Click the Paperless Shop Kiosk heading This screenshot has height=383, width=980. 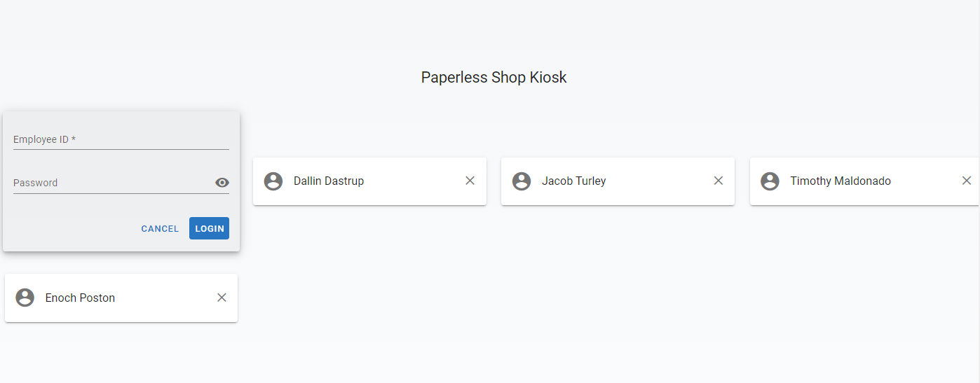pos(494,77)
